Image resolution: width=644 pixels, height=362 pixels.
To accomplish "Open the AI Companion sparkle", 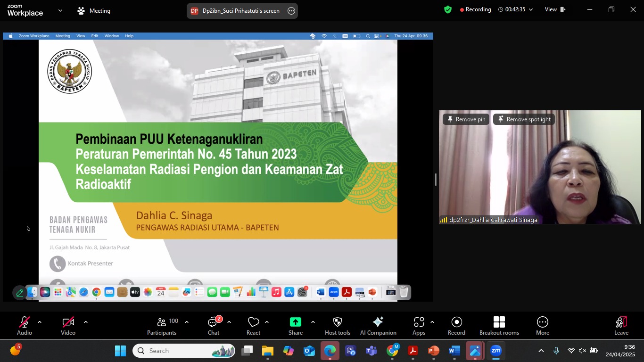I will point(378,322).
